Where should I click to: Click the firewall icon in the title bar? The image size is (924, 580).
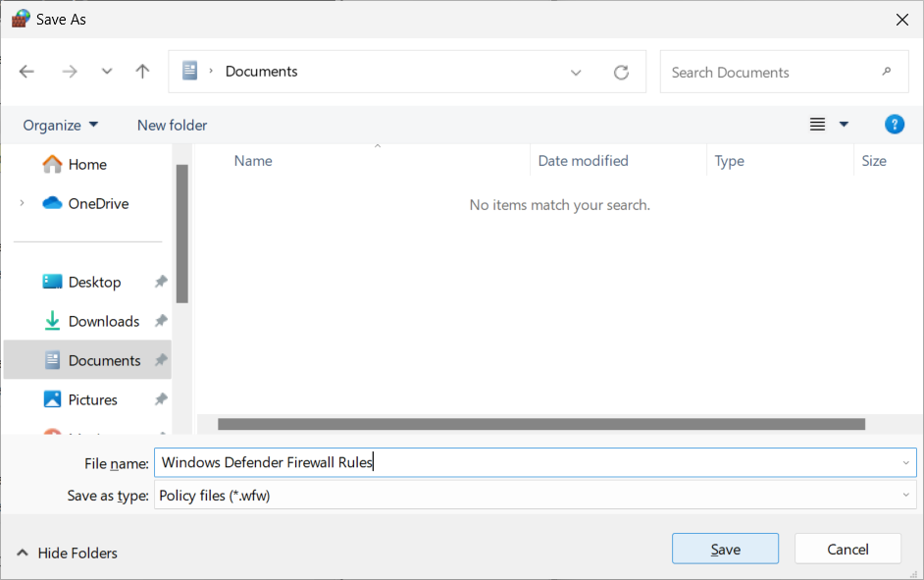21,19
